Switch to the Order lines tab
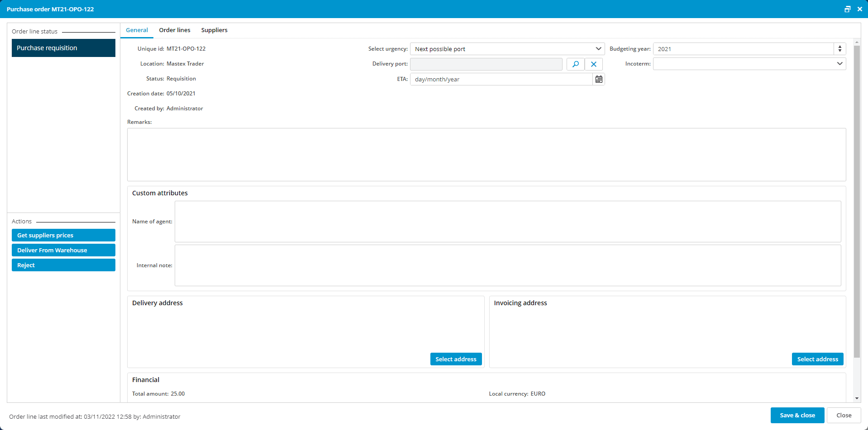Image resolution: width=868 pixels, height=430 pixels. [x=175, y=30]
